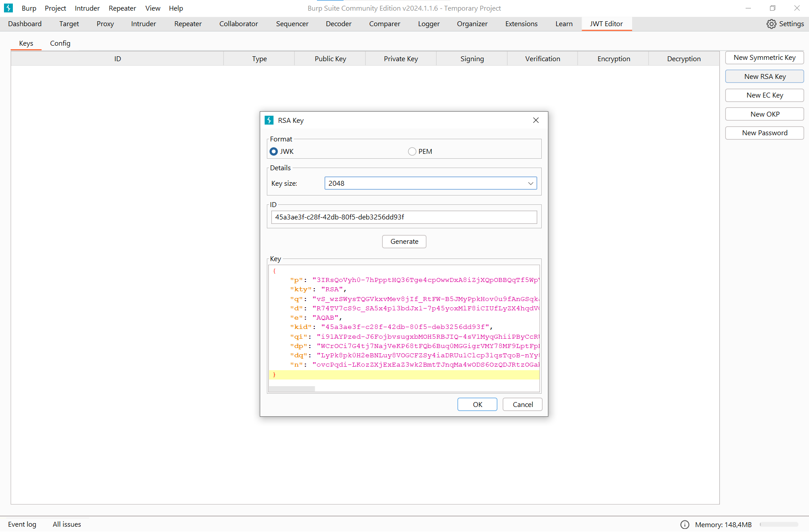This screenshot has width=809, height=532.
Task: Click the "kid" line in key JSON
Action: pos(392,327)
